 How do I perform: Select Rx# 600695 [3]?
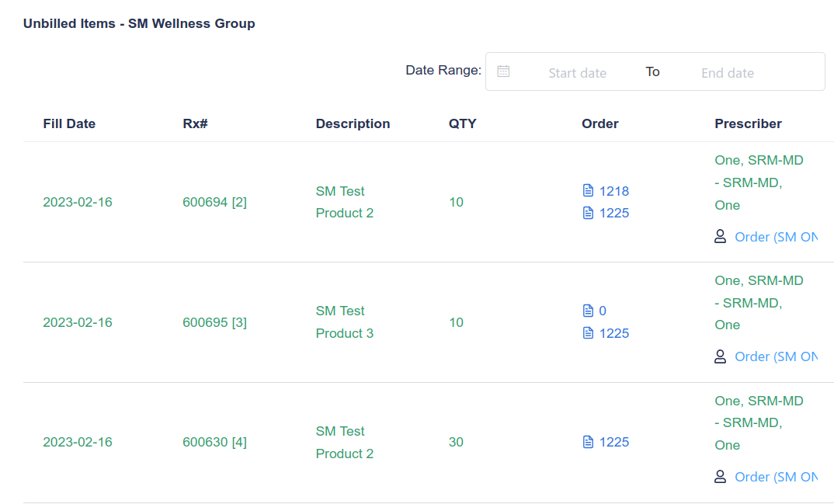(x=214, y=322)
